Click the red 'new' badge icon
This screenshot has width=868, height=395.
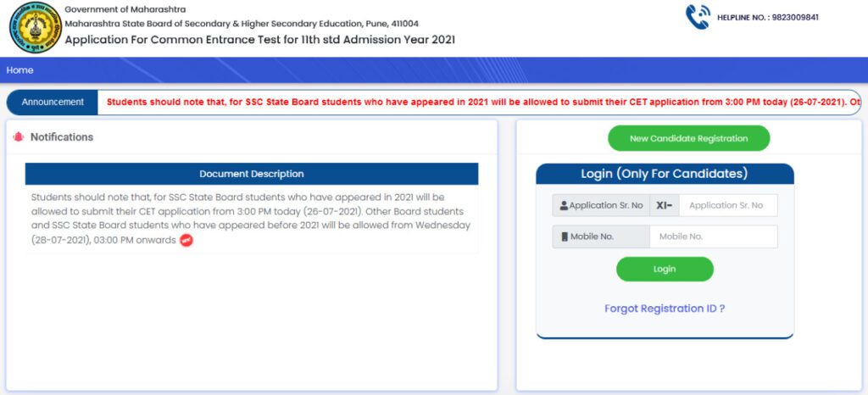coord(186,241)
